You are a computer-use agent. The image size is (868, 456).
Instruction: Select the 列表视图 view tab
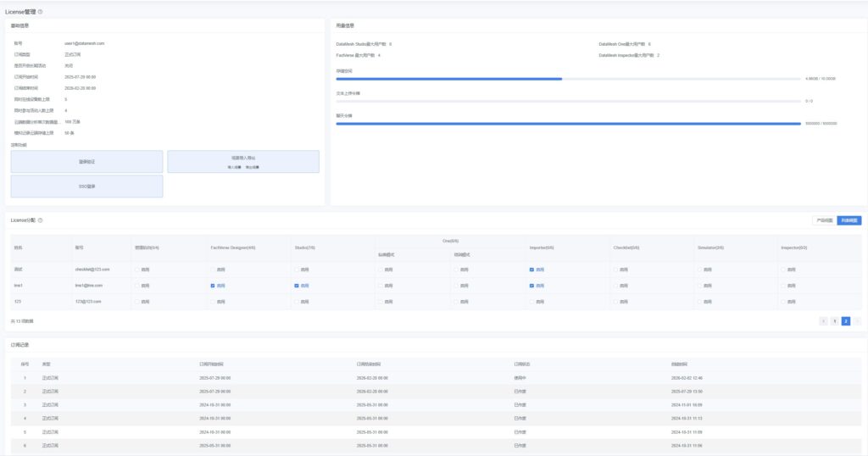[x=849, y=220]
